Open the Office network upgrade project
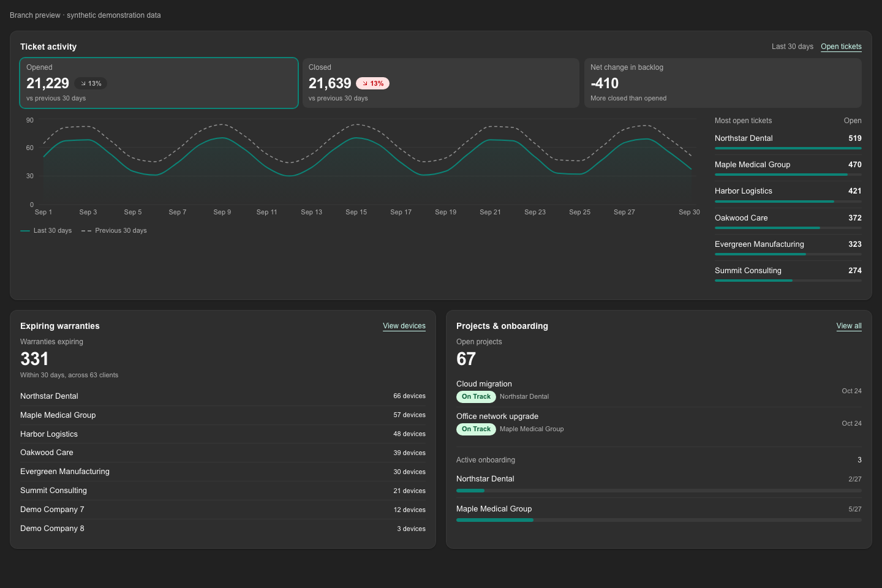Image resolution: width=882 pixels, height=588 pixels. click(659, 423)
